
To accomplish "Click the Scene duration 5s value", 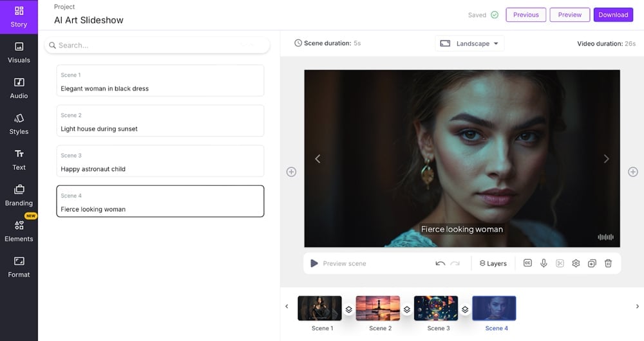I will point(357,43).
